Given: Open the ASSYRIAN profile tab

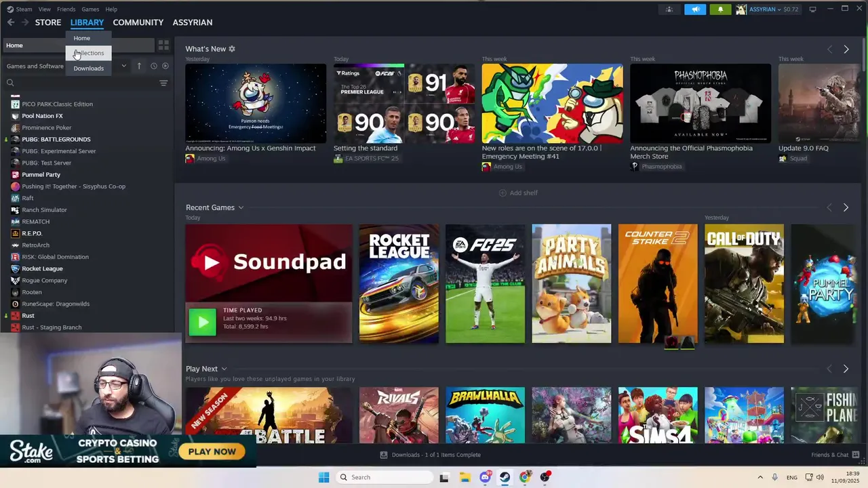Looking at the screenshot, I should pyautogui.click(x=193, y=22).
